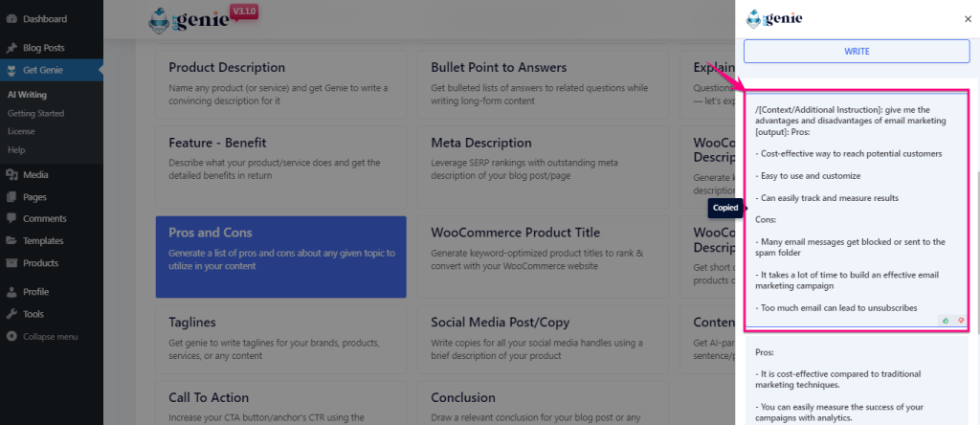Click the WRITE button
The width and height of the screenshot is (980, 425).
(x=857, y=52)
